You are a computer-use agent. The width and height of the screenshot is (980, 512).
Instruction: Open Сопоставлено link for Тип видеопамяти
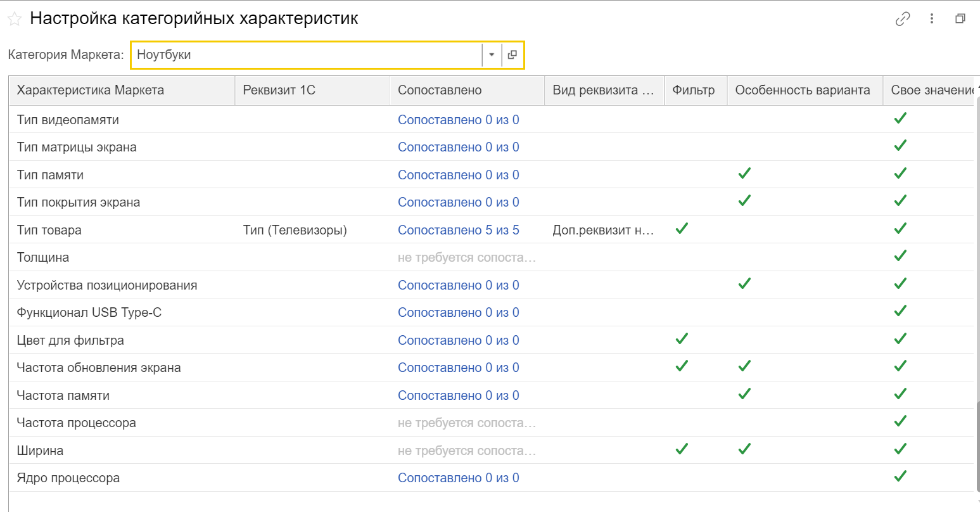458,120
